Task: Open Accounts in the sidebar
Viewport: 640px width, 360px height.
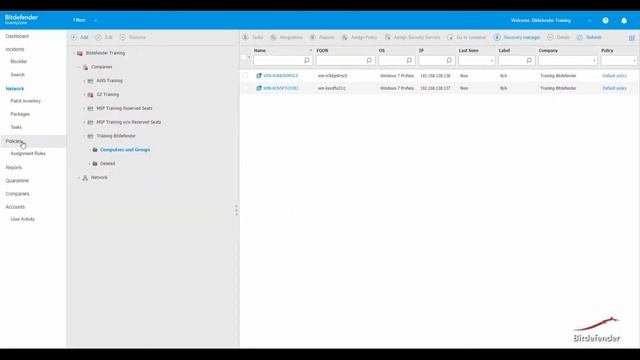Action: click(15, 207)
